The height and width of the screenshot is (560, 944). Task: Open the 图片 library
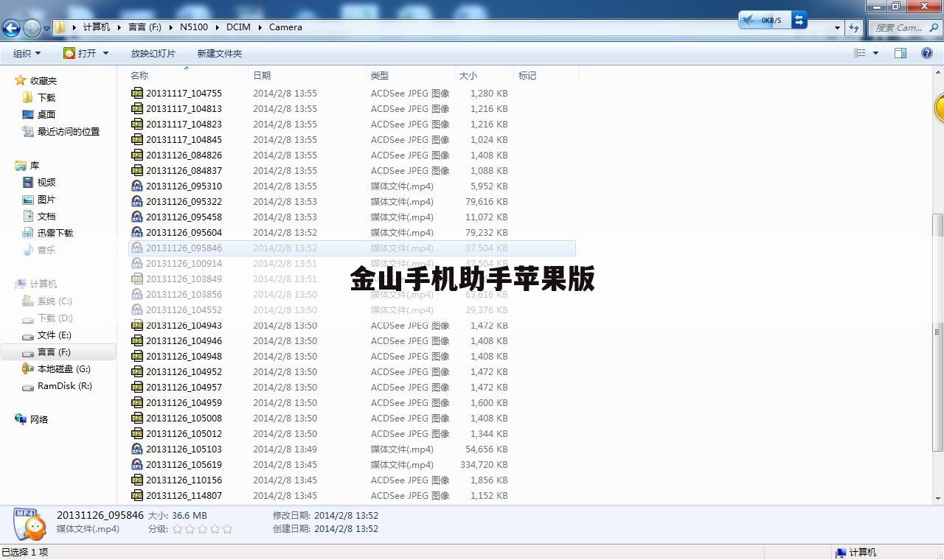tap(46, 199)
